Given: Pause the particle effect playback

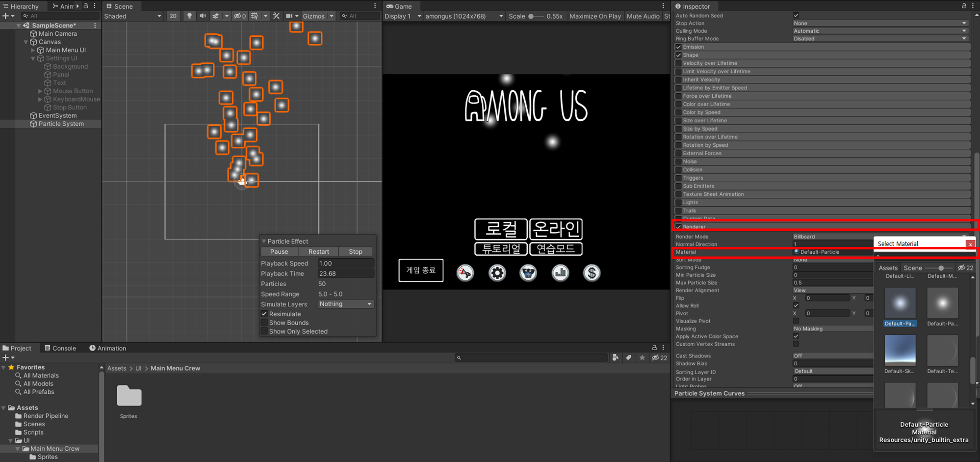Looking at the screenshot, I should 279,251.
